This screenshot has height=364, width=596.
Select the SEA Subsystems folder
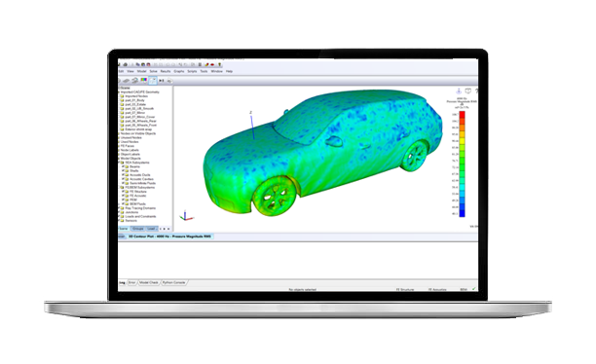tap(137, 163)
